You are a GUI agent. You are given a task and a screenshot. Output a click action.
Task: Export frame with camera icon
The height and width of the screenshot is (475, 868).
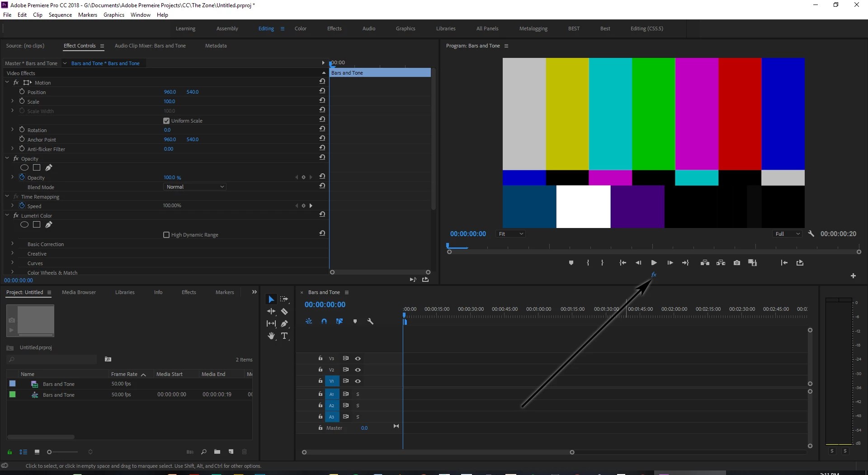737,263
